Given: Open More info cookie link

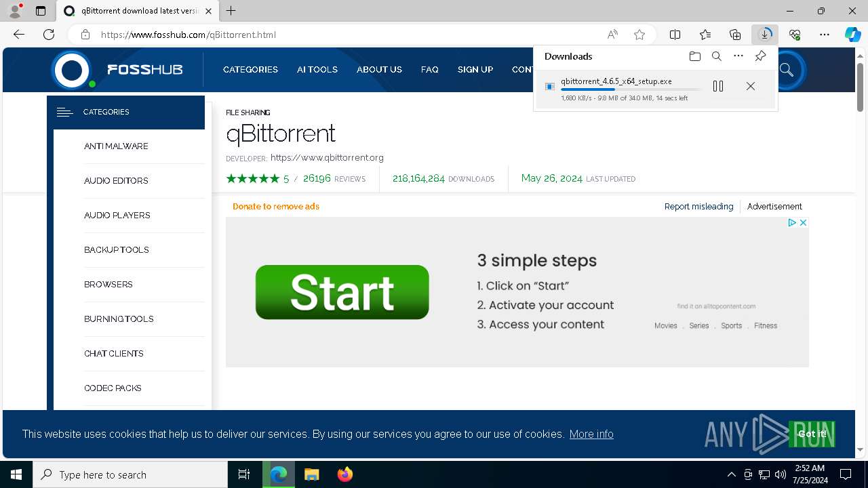Looking at the screenshot, I should coord(591,434).
